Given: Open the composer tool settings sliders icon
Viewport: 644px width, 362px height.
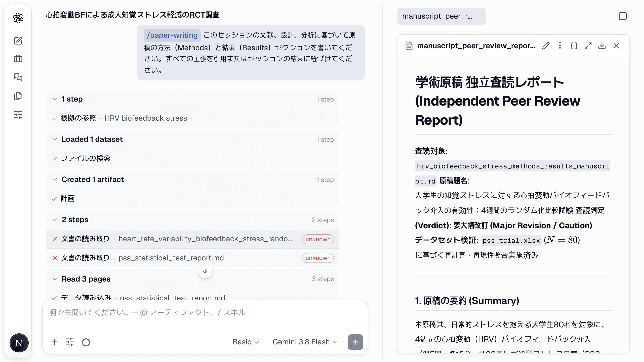Looking at the screenshot, I should (x=70, y=342).
